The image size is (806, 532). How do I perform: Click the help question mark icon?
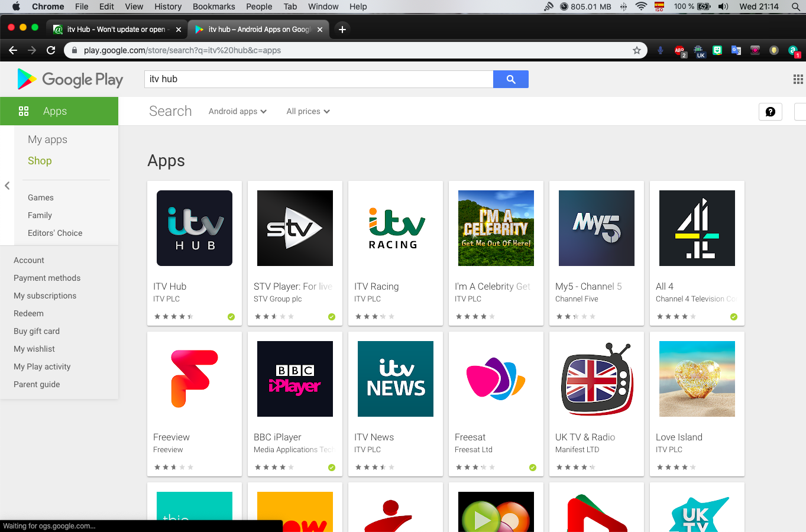771,112
